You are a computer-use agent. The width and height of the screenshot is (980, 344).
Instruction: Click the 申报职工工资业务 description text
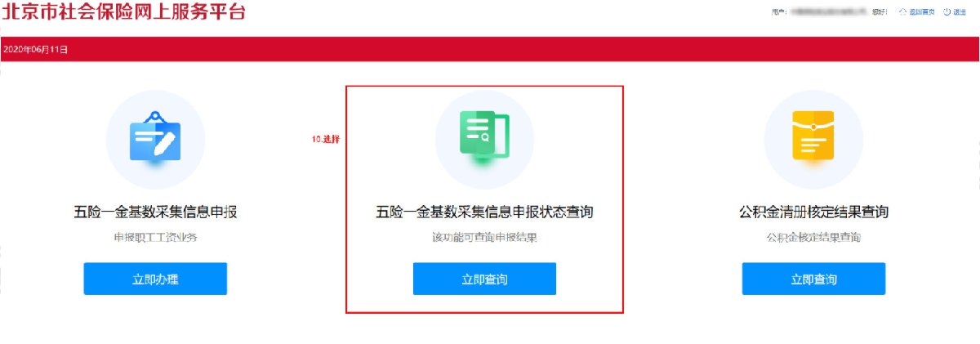click(x=155, y=238)
